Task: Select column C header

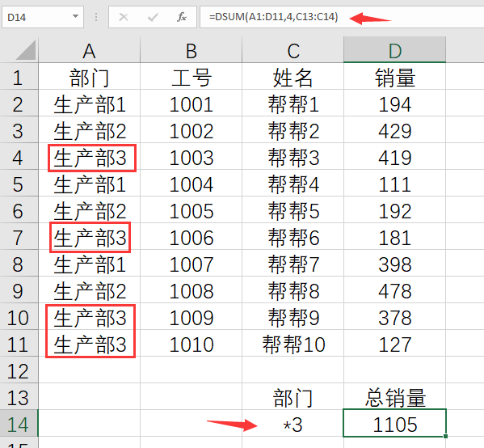Action: [x=293, y=50]
